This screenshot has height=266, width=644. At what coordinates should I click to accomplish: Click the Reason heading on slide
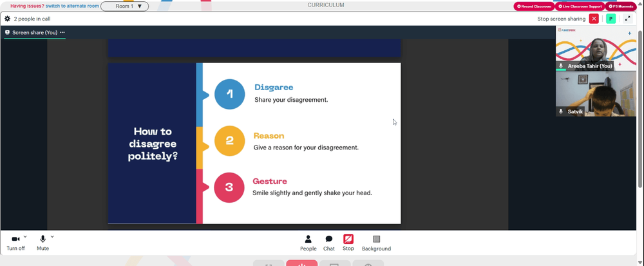tap(269, 135)
